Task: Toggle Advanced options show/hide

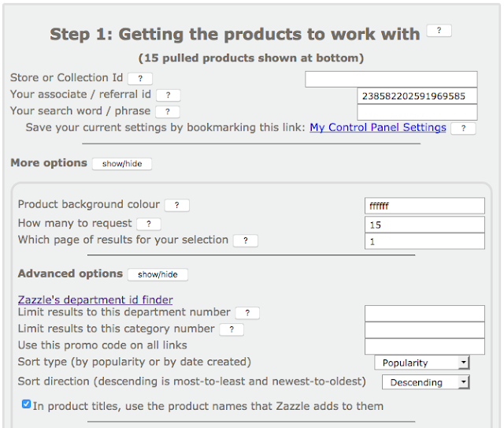Action: pos(157,274)
